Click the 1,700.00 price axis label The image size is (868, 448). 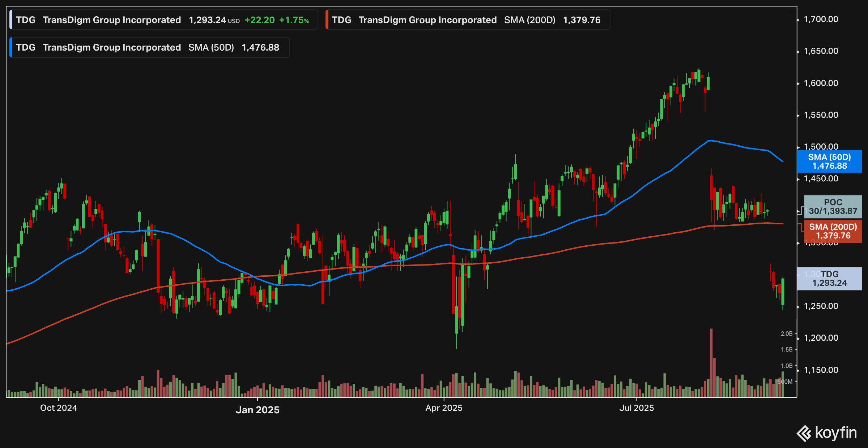pos(821,19)
